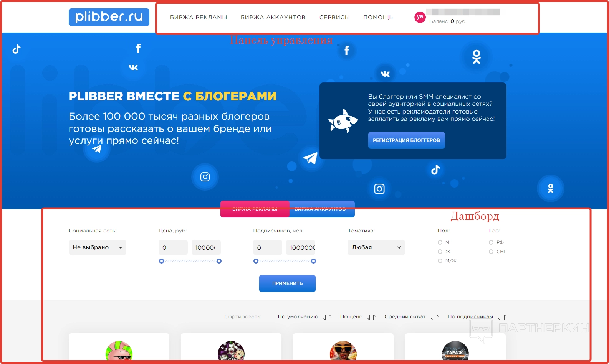This screenshot has height=364, width=609.
Task: Click the minimum handle of the subscribers slider
Action: click(256, 261)
